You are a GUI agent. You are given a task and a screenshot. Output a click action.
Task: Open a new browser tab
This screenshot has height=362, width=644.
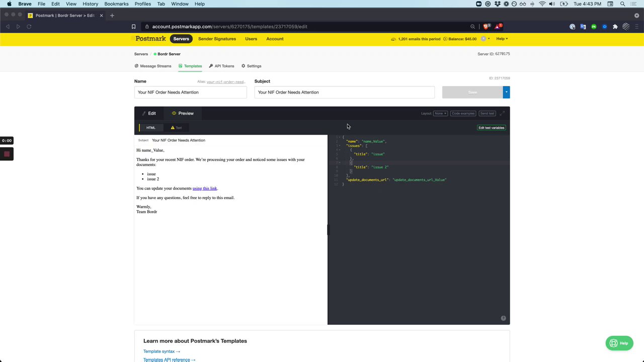point(112,16)
